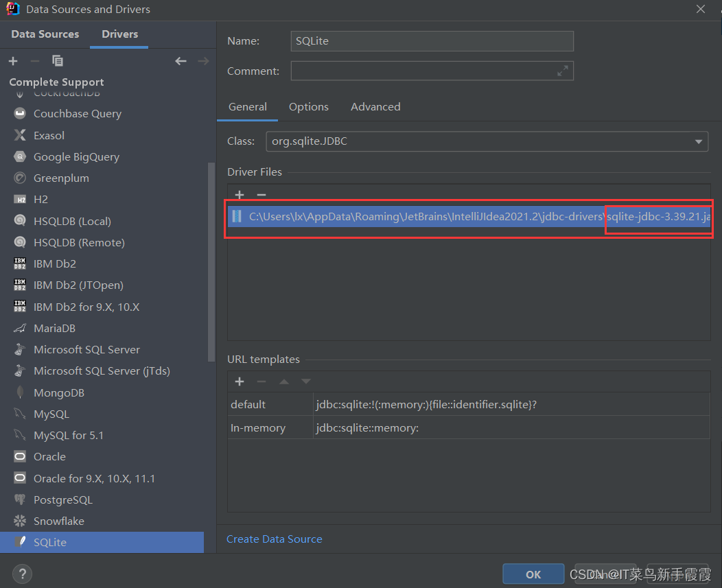The image size is (722, 588).
Task: Duplicate the selected driver using copy icon
Action: pos(58,60)
